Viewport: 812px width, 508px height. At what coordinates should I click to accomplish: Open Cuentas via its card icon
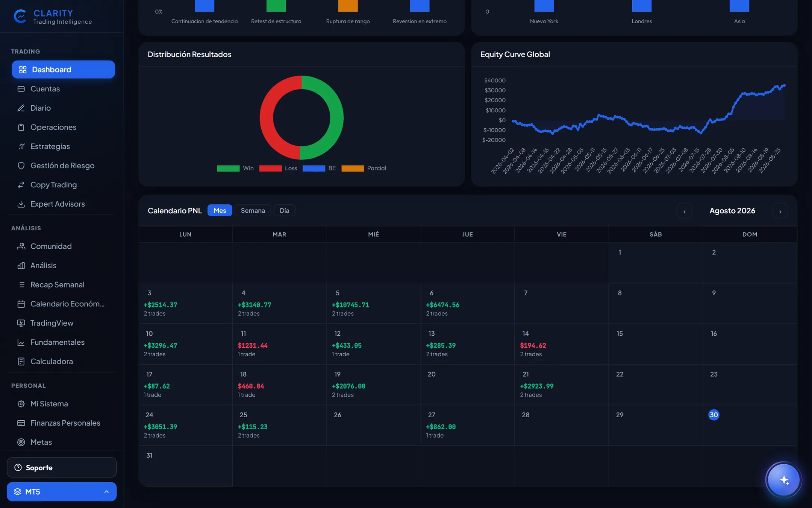(x=21, y=89)
